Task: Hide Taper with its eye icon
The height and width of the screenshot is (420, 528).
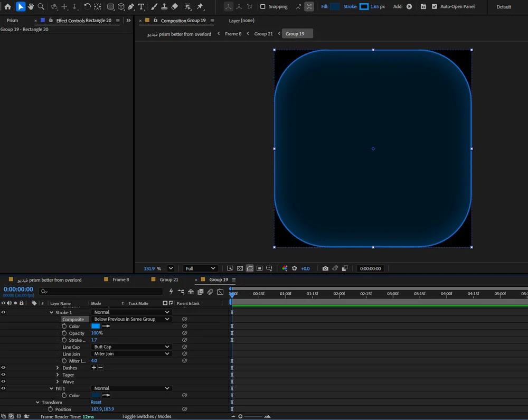Action: click(x=3, y=375)
